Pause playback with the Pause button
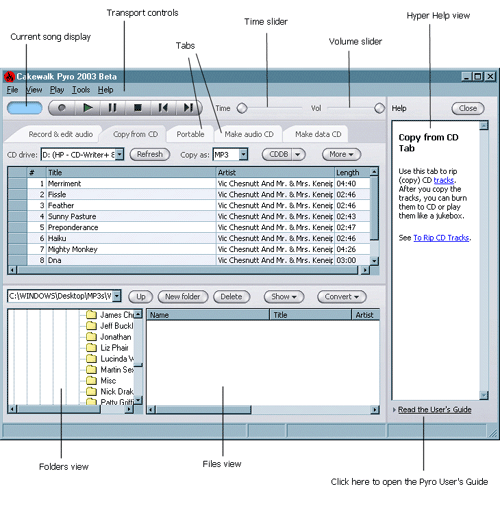 tap(112, 108)
